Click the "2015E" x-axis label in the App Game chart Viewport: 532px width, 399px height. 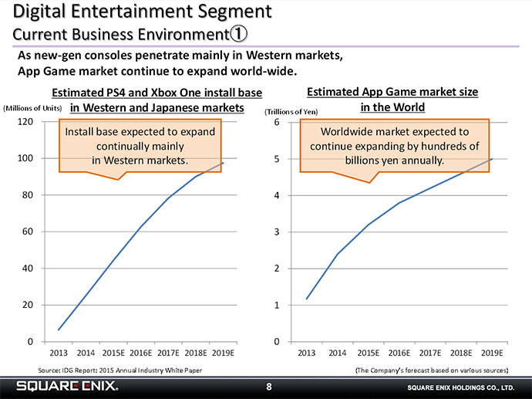click(369, 353)
